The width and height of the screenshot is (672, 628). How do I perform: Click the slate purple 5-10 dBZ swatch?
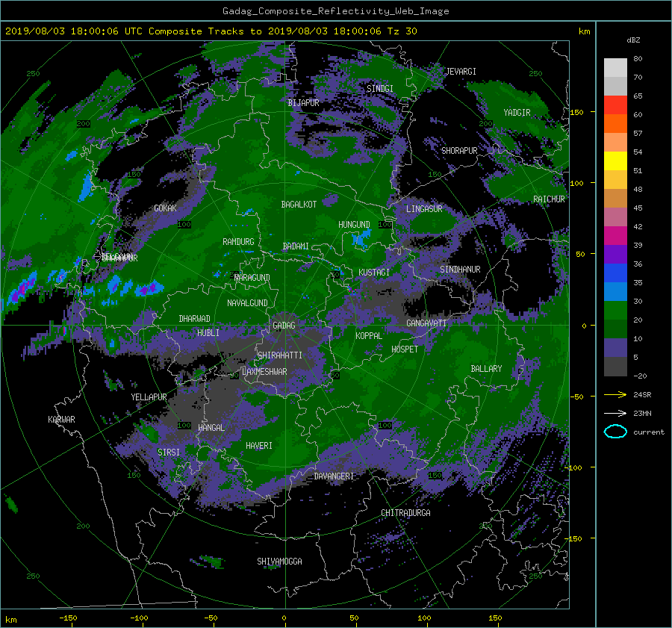coord(615,348)
